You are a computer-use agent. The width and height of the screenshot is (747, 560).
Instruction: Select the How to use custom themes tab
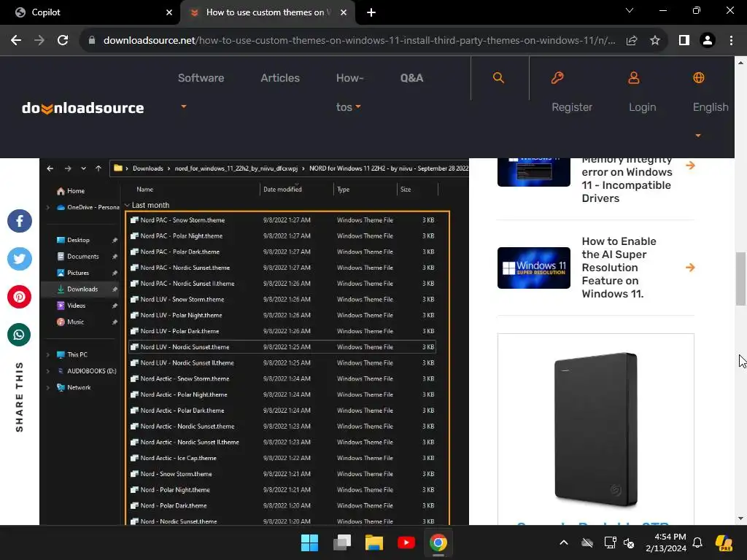click(x=268, y=12)
